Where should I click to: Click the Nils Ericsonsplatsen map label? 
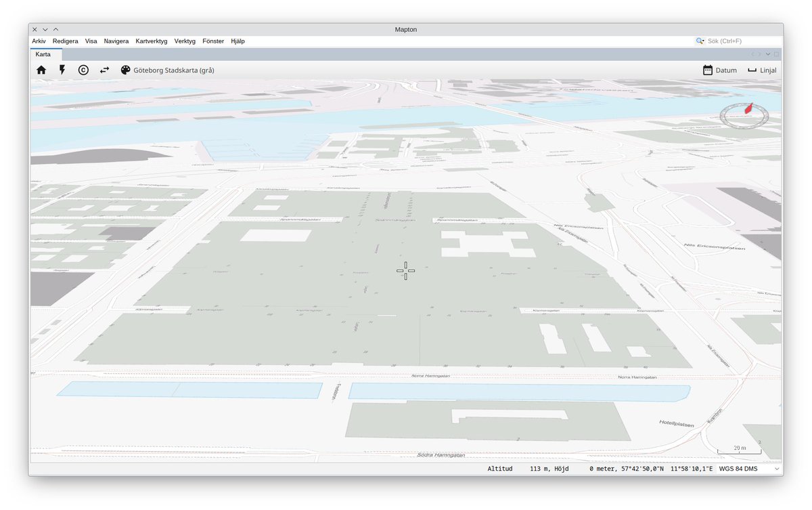(715, 247)
